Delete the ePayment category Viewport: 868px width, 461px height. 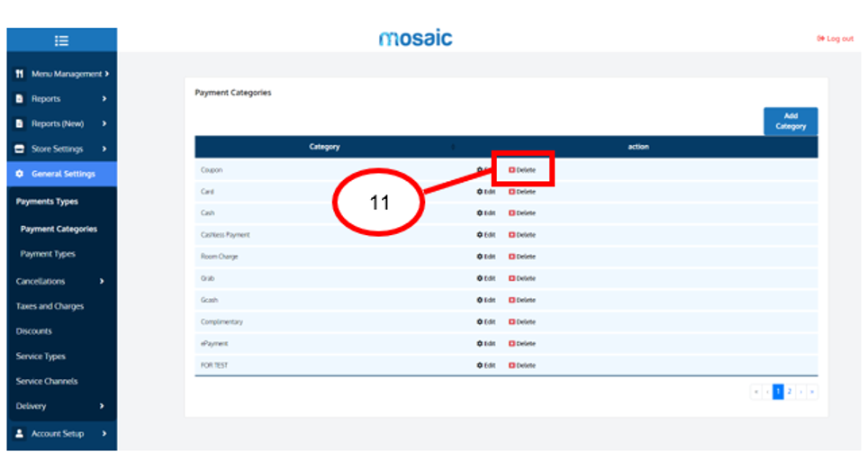[x=522, y=344]
